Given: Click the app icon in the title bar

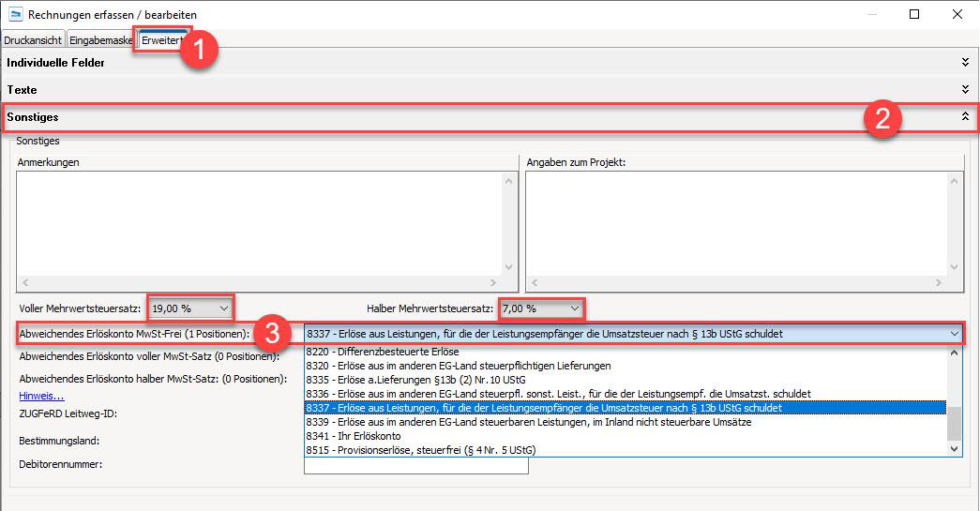Looking at the screenshot, I should coord(15,15).
